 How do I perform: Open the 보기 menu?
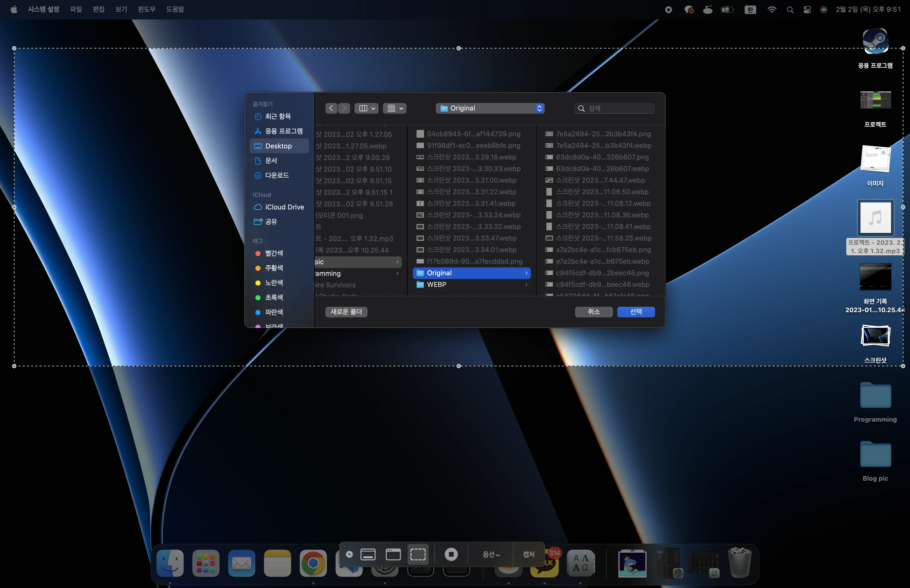tap(121, 9)
